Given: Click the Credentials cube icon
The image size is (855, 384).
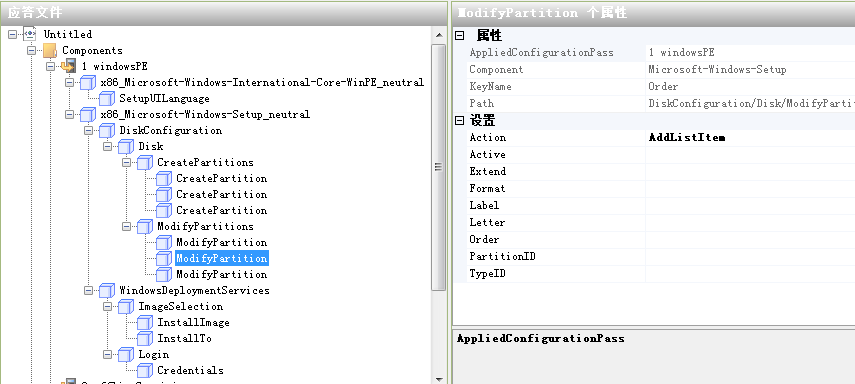Looking at the screenshot, I should pos(145,371).
